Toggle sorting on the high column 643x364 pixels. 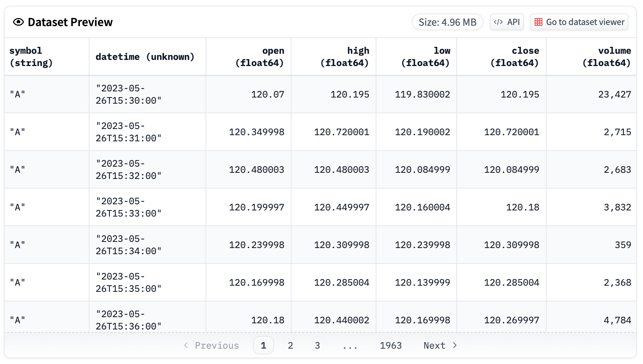click(346, 56)
